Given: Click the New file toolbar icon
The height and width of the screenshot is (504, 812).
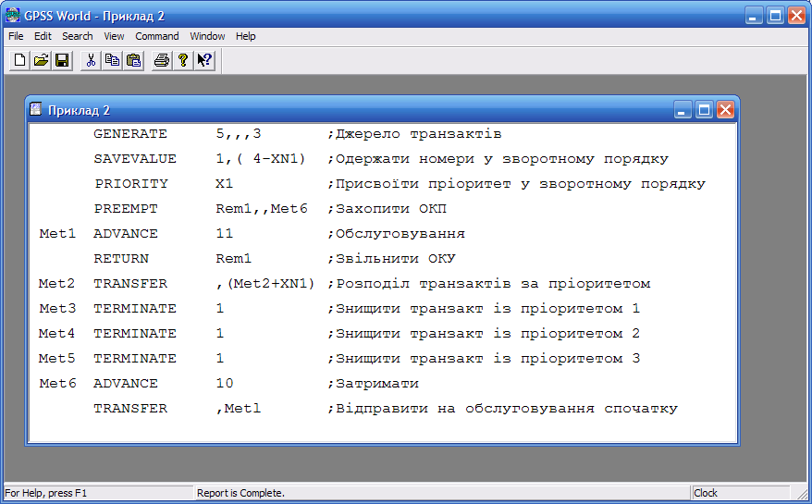Looking at the screenshot, I should [19, 61].
